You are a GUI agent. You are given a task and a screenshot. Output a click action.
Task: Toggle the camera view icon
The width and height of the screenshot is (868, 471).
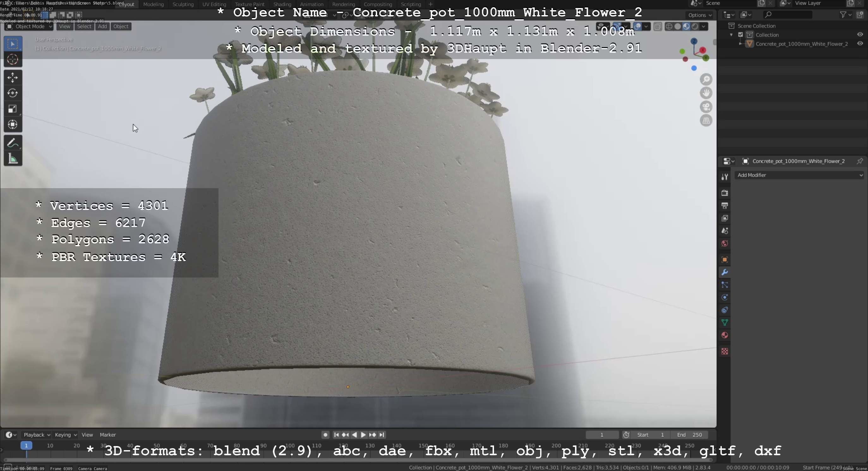706,107
